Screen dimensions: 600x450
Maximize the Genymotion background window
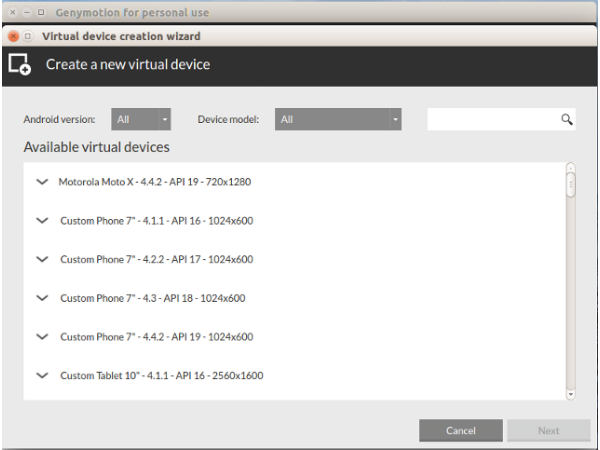tap(41, 12)
